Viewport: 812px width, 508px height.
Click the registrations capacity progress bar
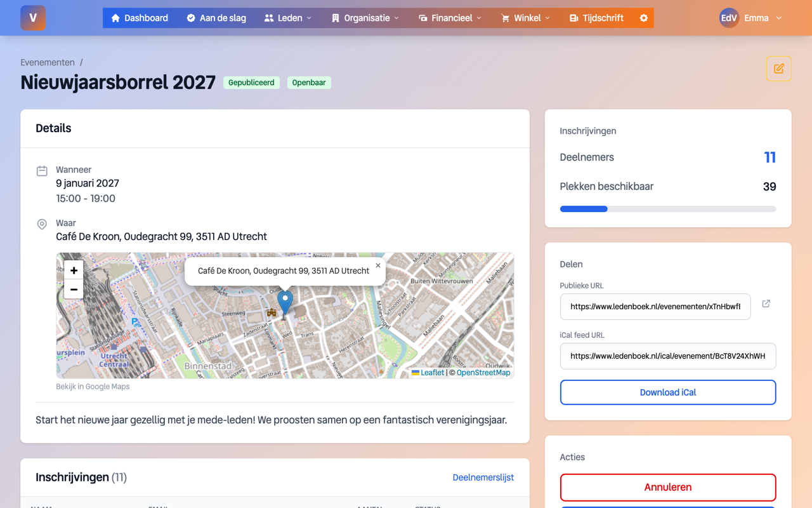[x=668, y=209]
